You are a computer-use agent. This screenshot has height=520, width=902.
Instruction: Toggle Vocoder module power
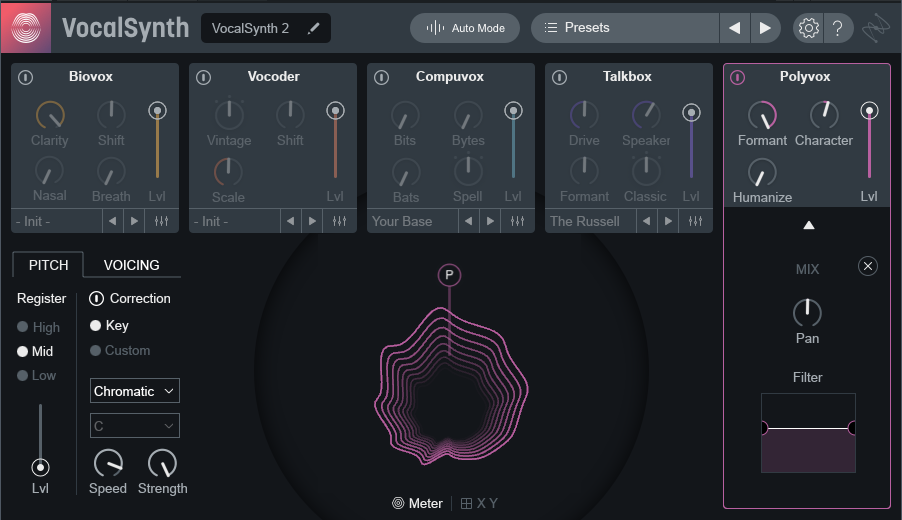(204, 77)
